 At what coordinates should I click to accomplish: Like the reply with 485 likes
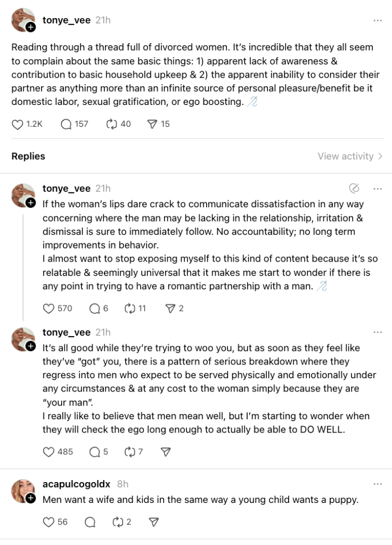[48, 452]
